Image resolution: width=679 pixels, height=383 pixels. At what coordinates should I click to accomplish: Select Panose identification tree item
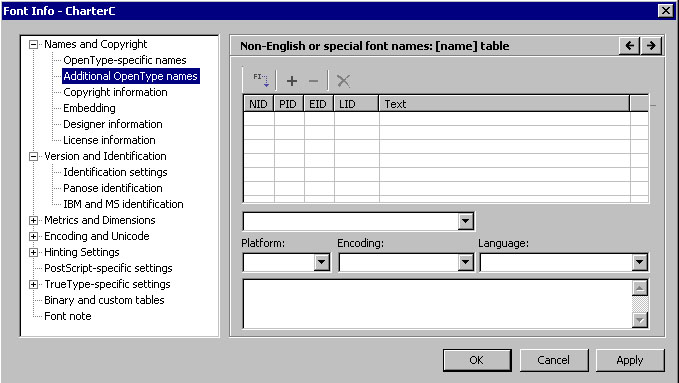coord(113,188)
